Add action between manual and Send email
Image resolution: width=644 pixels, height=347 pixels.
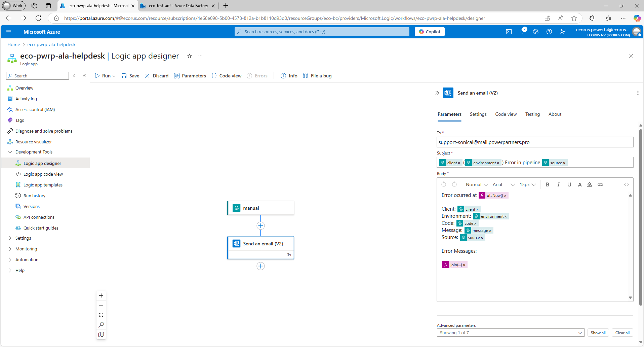coord(260,226)
